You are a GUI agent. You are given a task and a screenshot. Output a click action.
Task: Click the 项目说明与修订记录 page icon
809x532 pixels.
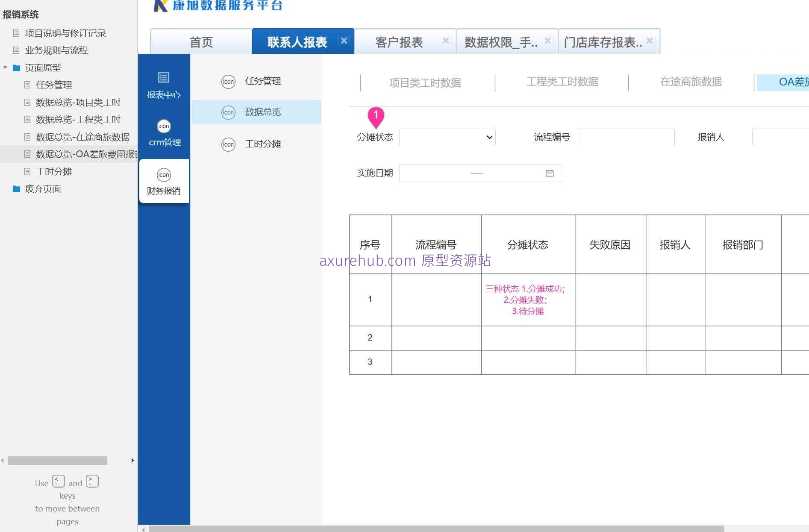(16, 33)
